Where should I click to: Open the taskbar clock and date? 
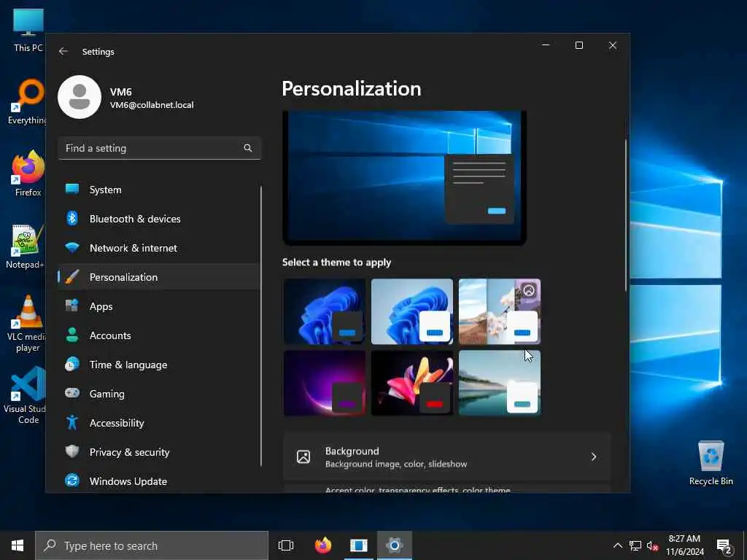click(684, 545)
